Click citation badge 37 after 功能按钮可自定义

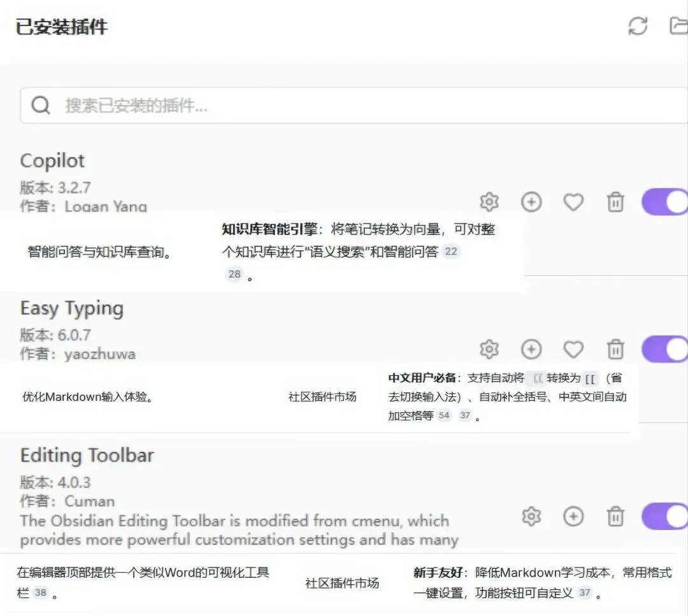click(x=585, y=592)
